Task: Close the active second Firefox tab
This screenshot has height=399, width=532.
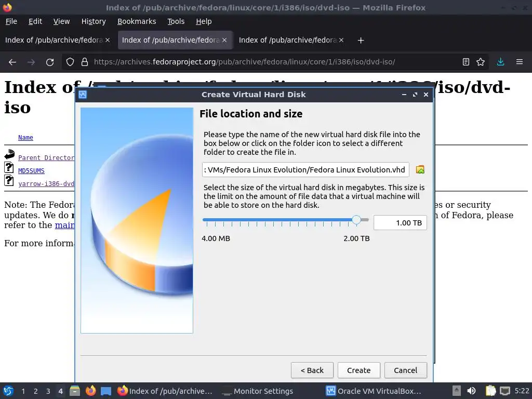Action: tap(224, 40)
